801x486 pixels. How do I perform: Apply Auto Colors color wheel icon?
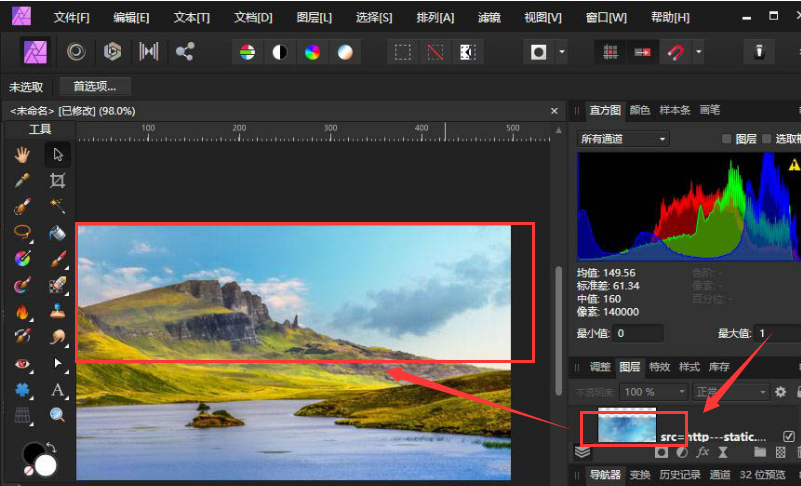tap(313, 52)
